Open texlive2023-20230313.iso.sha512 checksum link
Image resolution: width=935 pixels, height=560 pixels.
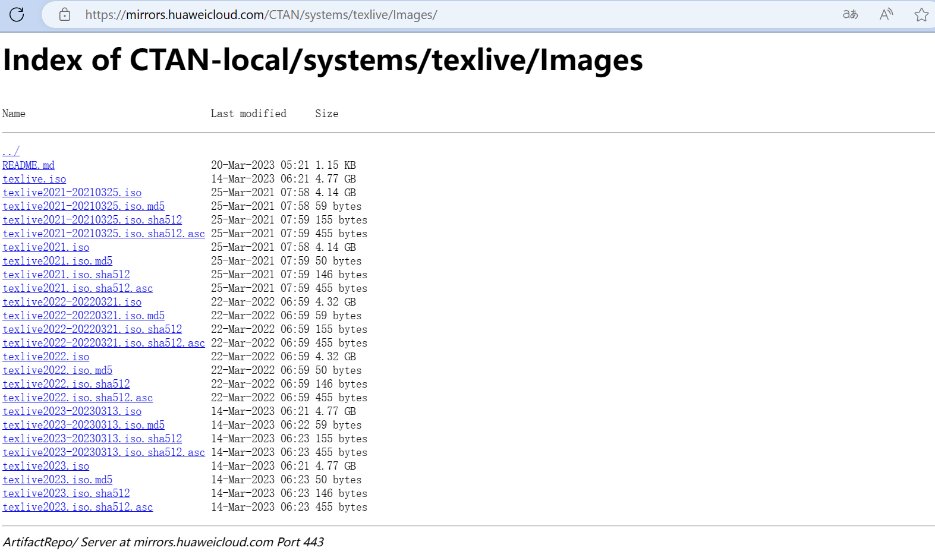[x=92, y=439]
